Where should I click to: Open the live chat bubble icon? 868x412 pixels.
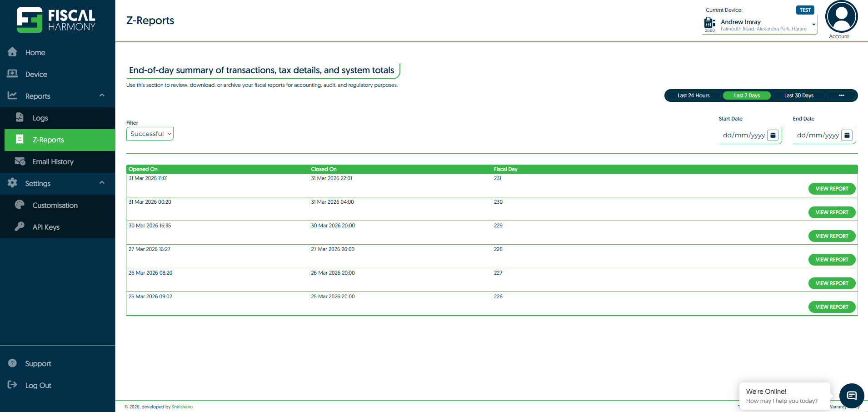[851, 396]
